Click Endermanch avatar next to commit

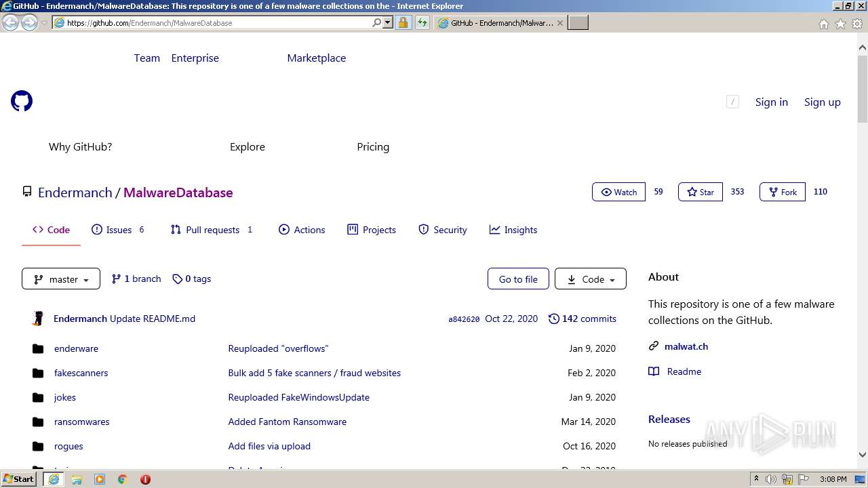[x=39, y=319]
